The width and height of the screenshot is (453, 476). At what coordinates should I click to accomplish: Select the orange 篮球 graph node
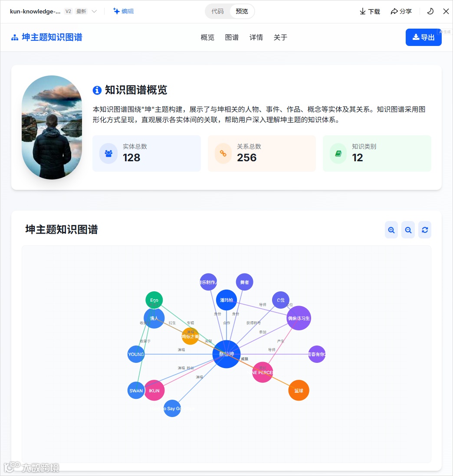tap(299, 391)
